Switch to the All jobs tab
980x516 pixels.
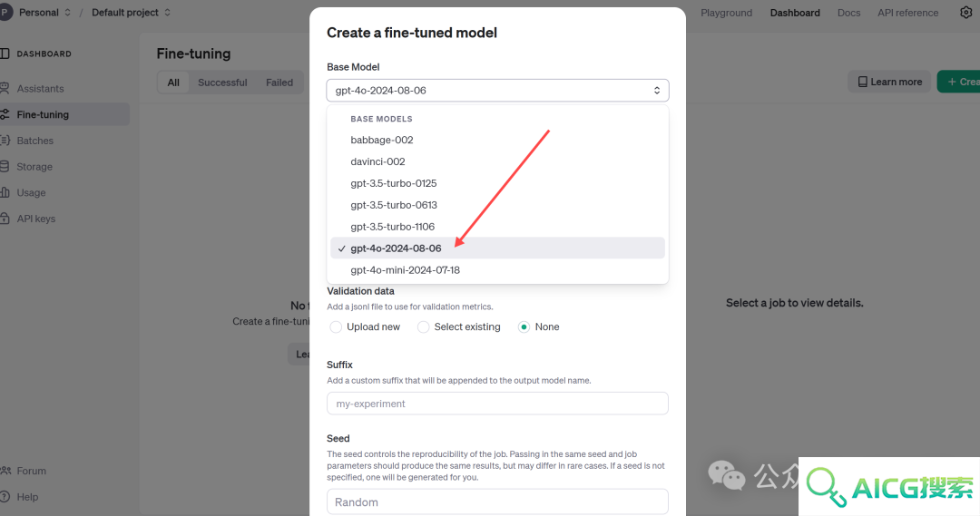(173, 83)
